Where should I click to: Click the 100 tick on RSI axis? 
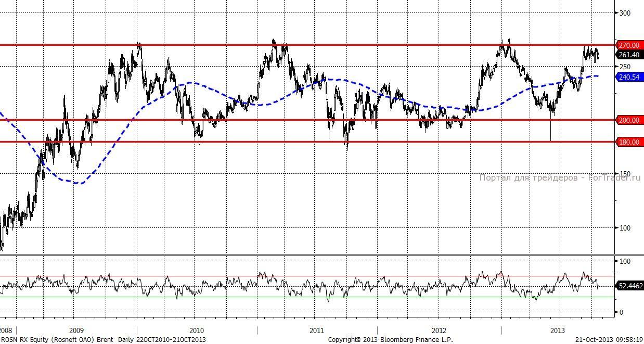[624, 261]
